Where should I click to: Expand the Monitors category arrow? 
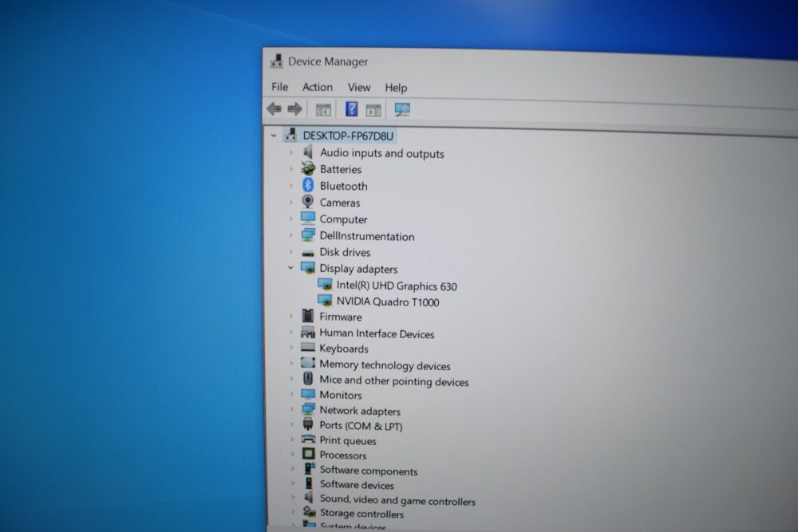click(x=291, y=394)
